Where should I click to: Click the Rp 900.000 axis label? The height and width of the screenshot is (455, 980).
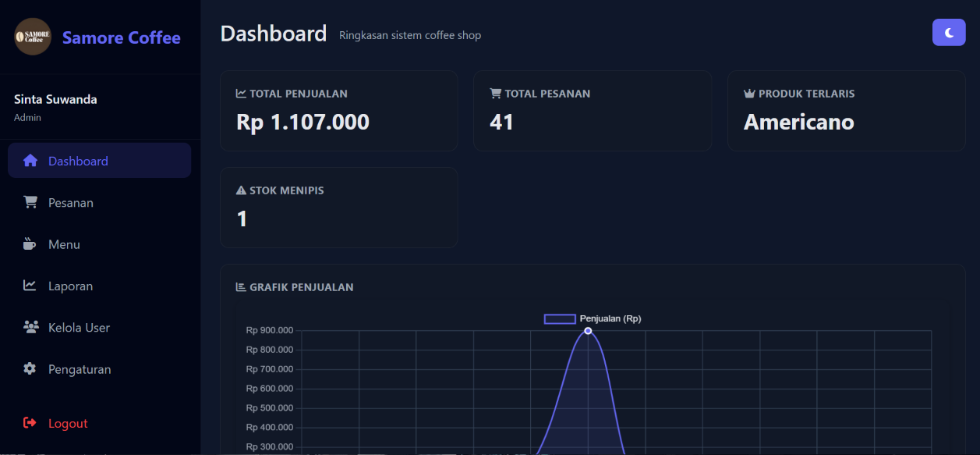[270, 330]
